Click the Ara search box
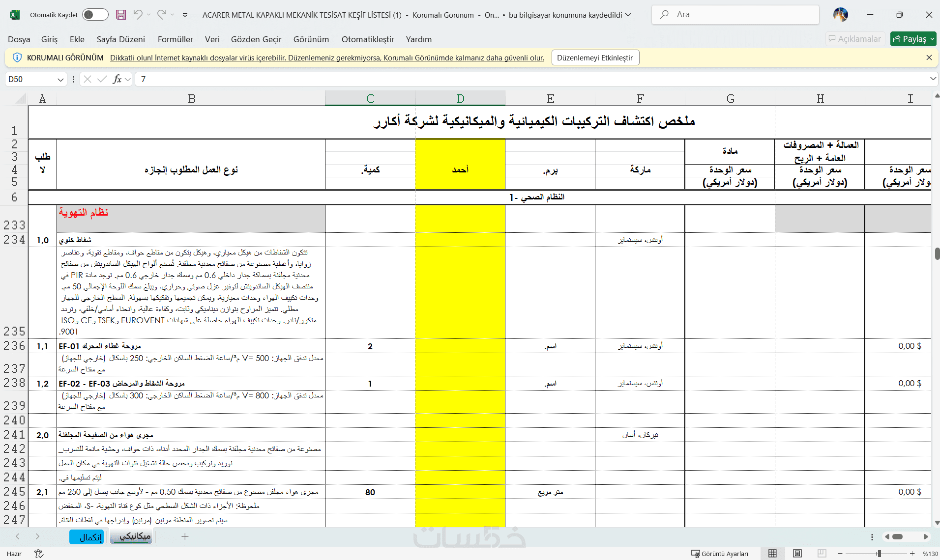This screenshot has height=560, width=940. (735, 15)
